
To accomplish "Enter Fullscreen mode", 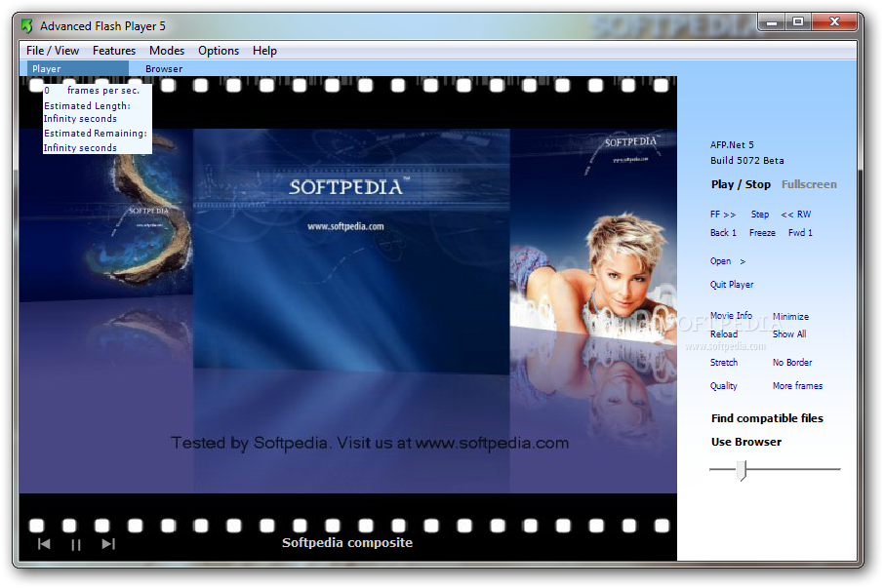I will point(809,184).
